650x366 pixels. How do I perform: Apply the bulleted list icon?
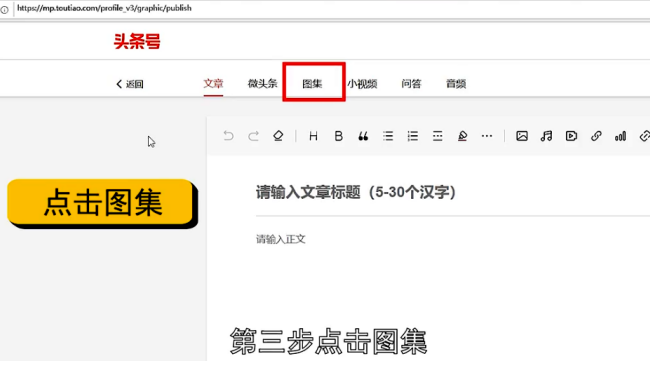point(388,136)
